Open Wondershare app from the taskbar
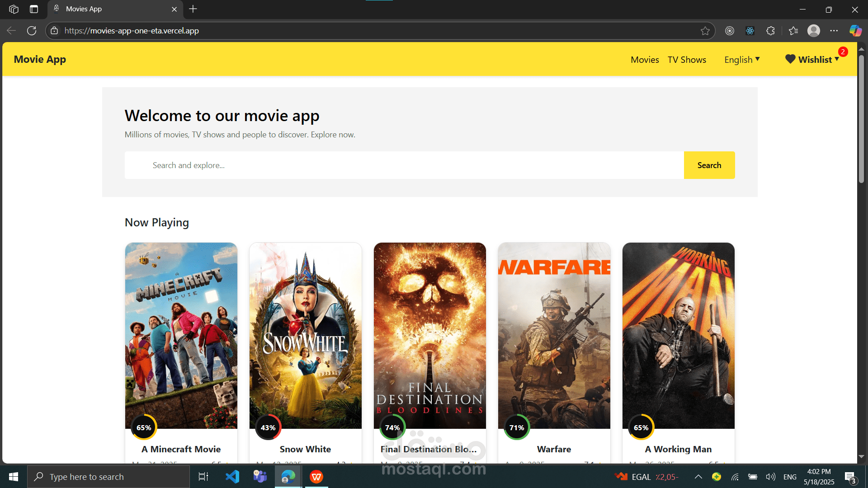The height and width of the screenshot is (488, 868). pyautogui.click(x=316, y=476)
